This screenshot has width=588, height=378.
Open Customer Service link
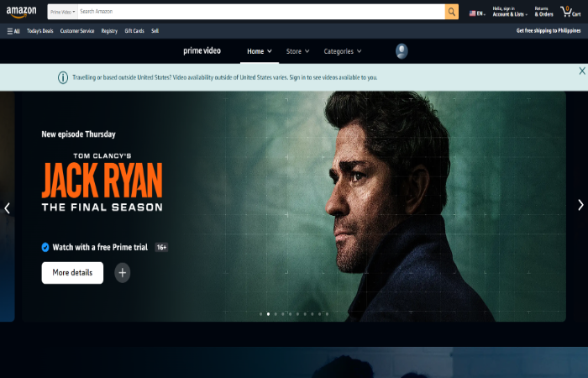click(77, 31)
